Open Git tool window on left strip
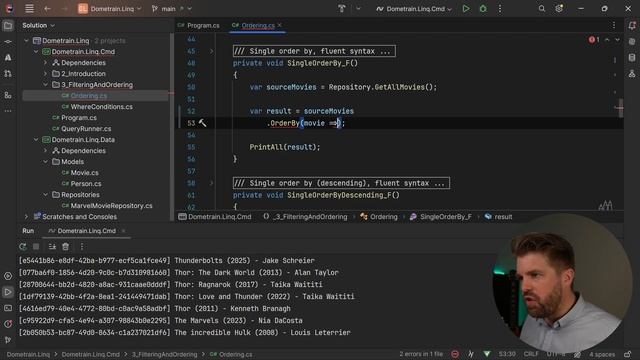This screenshot has width=640, height=360. click(8, 340)
